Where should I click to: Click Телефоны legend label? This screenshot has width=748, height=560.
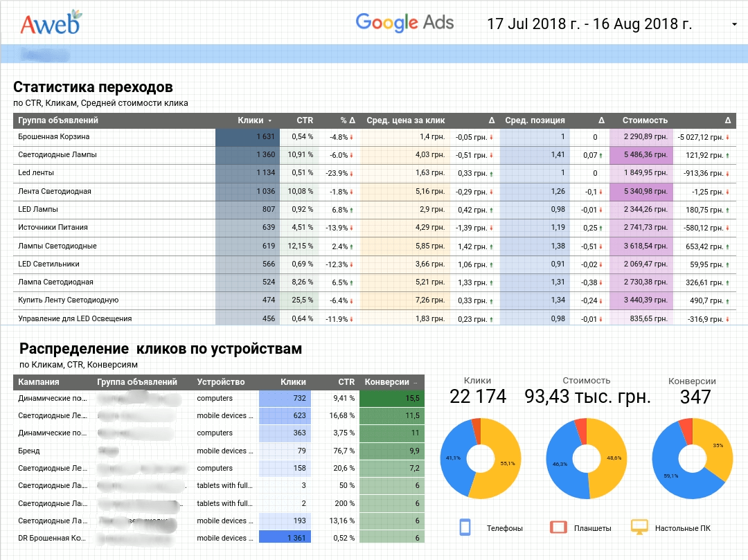(x=504, y=528)
